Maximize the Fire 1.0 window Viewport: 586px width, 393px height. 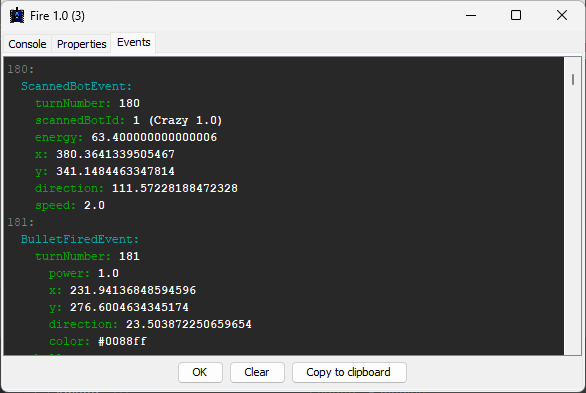pos(516,16)
